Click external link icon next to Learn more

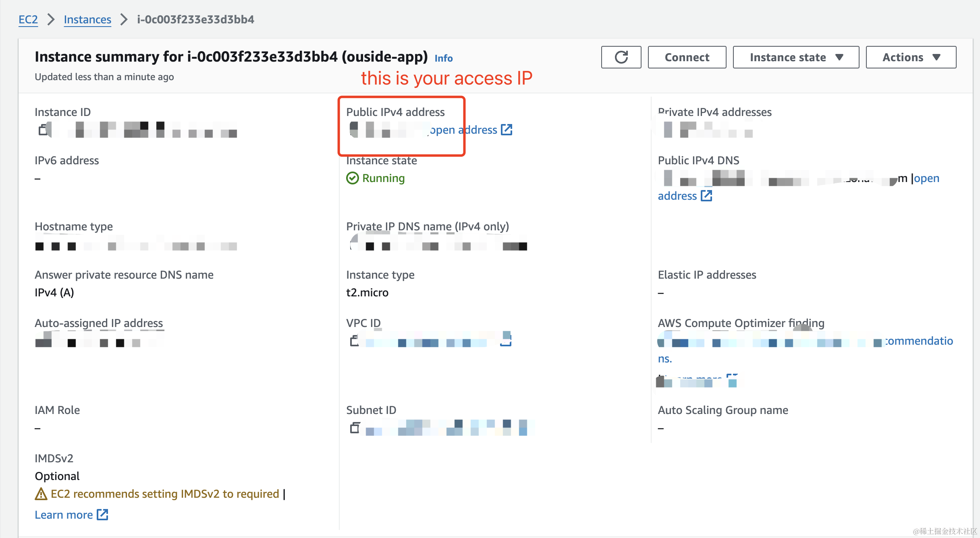(102, 515)
